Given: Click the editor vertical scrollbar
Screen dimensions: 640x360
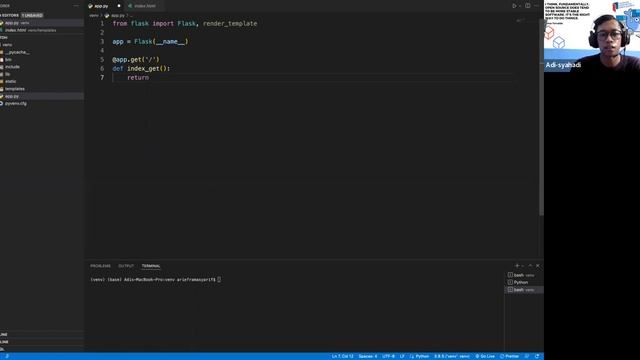Looking at the screenshot, I should pyautogui.click(x=541, y=117).
